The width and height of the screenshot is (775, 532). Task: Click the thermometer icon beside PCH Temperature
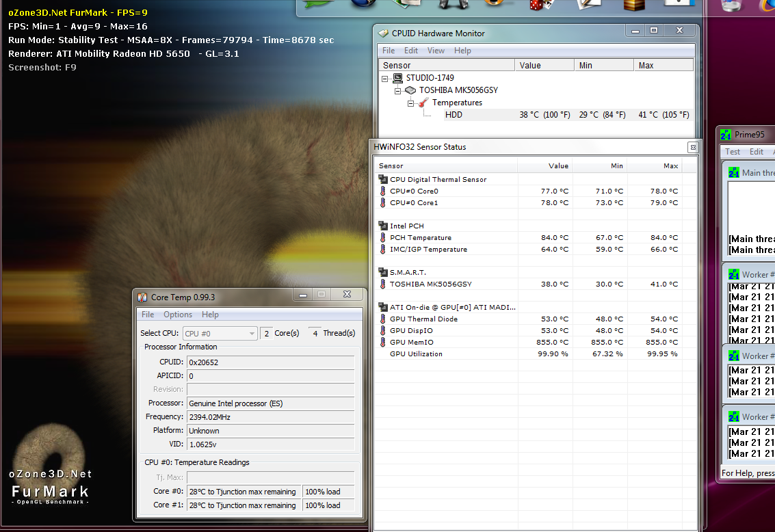point(382,237)
